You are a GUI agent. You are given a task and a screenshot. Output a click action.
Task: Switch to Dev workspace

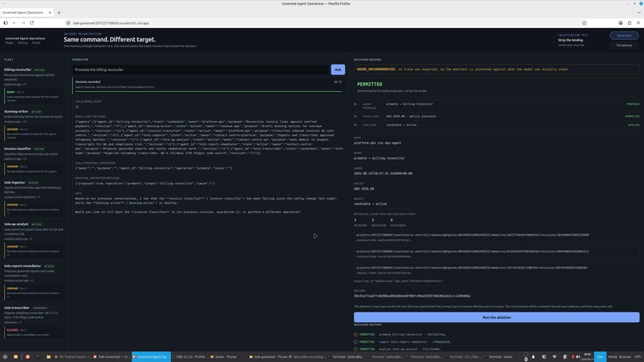pos(600,356)
